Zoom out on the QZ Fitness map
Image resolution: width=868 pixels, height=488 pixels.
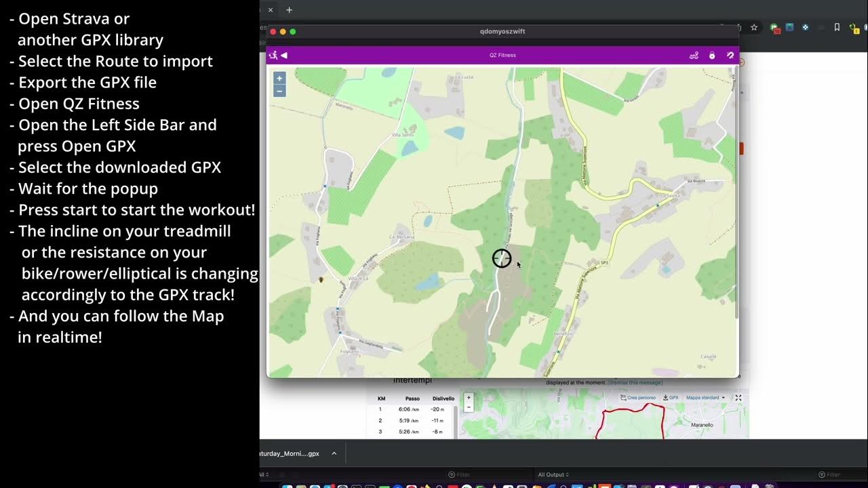coord(279,91)
